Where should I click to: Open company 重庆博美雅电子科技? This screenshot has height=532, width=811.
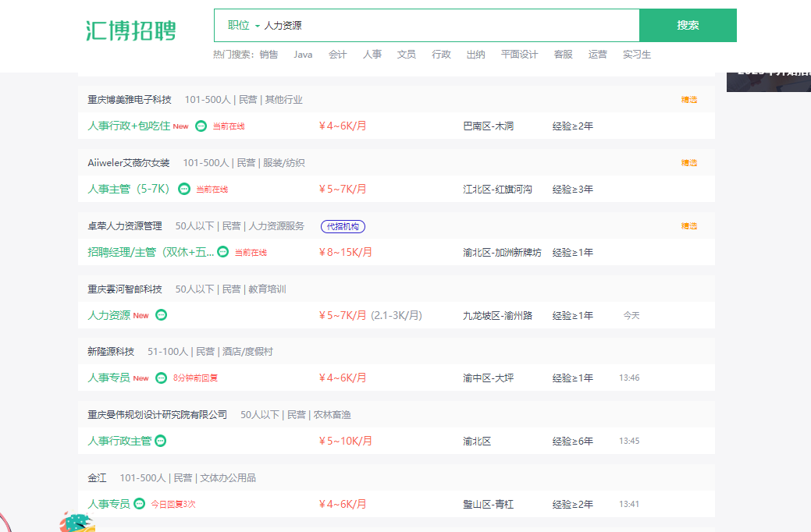(130, 100)
